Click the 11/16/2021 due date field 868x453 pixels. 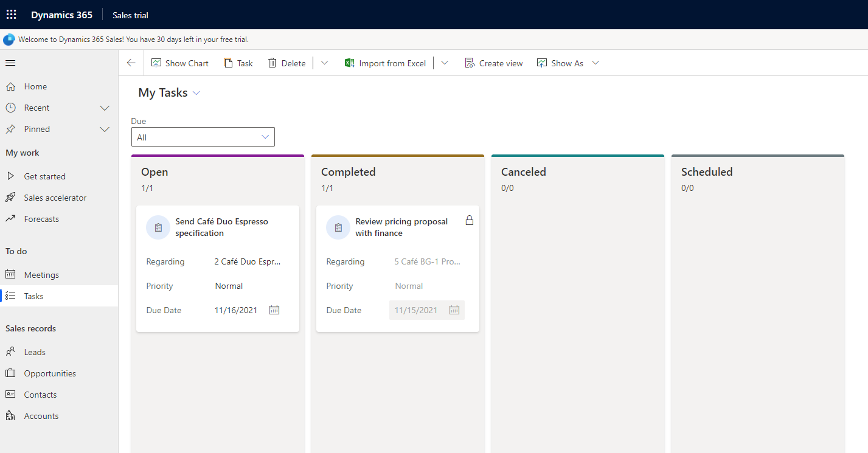[236, 310]
